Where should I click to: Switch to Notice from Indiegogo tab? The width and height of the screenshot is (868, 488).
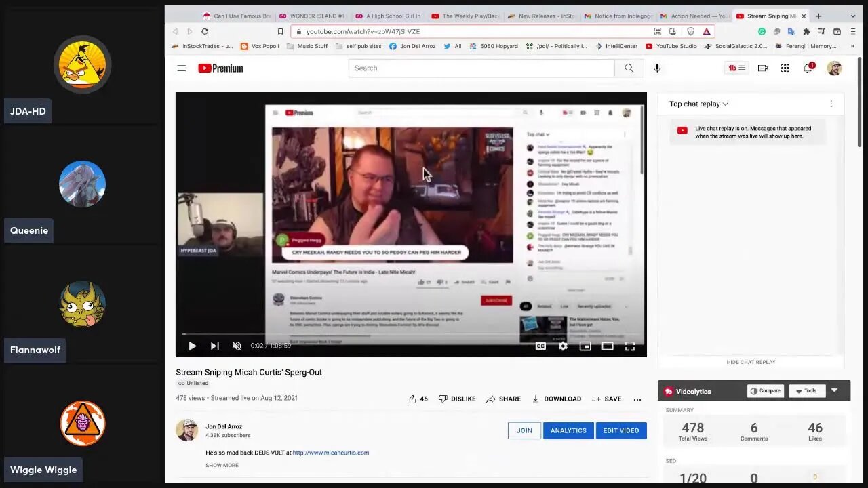click(618, 16)
